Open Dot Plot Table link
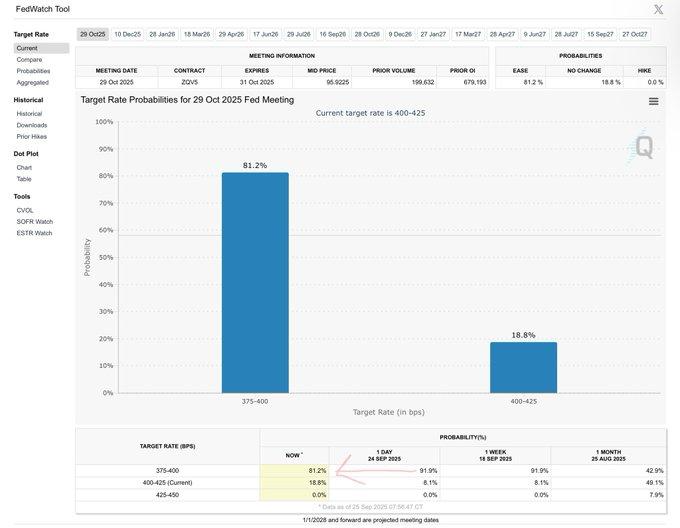This screenshot has height=528, width=680. (24, 179)
